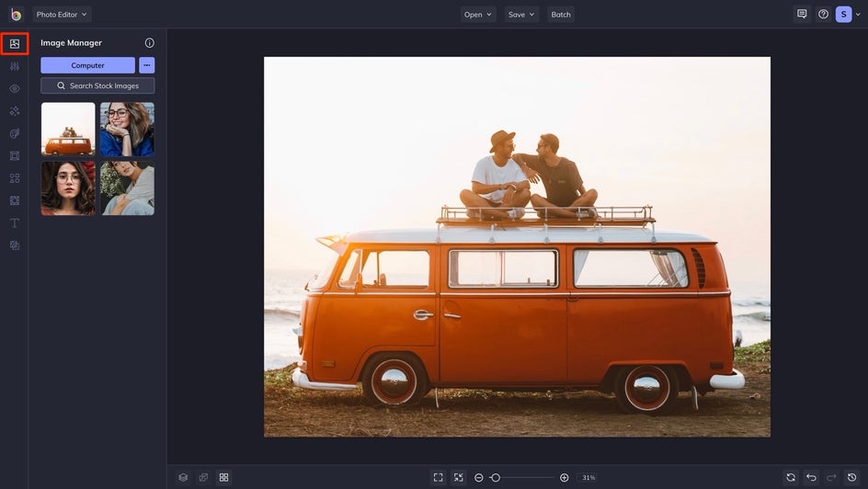Click the fit to screen icon
The width and height of the screenshot is (868, 489).
[438, 477]
